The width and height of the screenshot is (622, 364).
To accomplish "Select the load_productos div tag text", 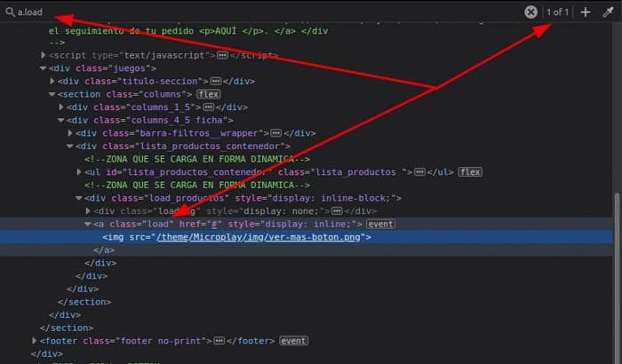I will click(x=243, y=198).
